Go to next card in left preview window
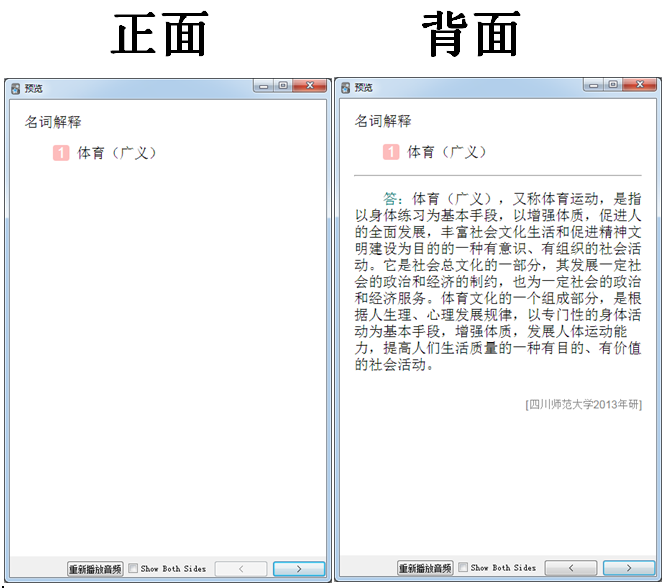This screenshot has width=670, height=588. pos(299,569)
